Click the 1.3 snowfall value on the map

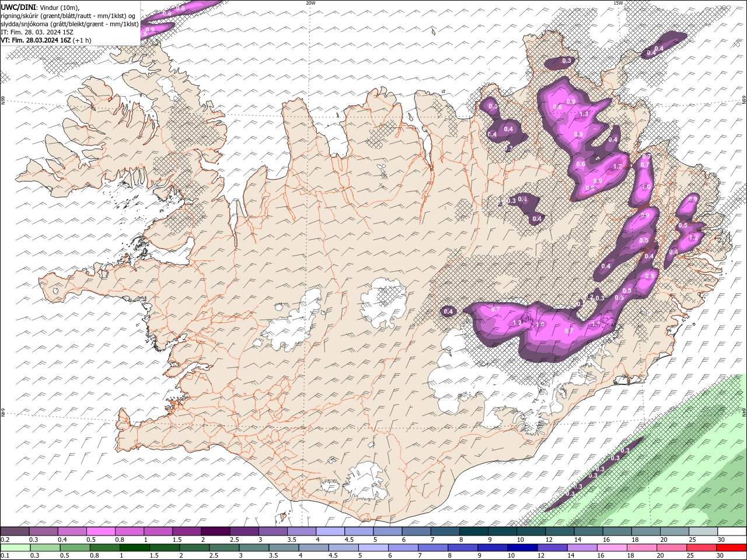pos(584,114)
